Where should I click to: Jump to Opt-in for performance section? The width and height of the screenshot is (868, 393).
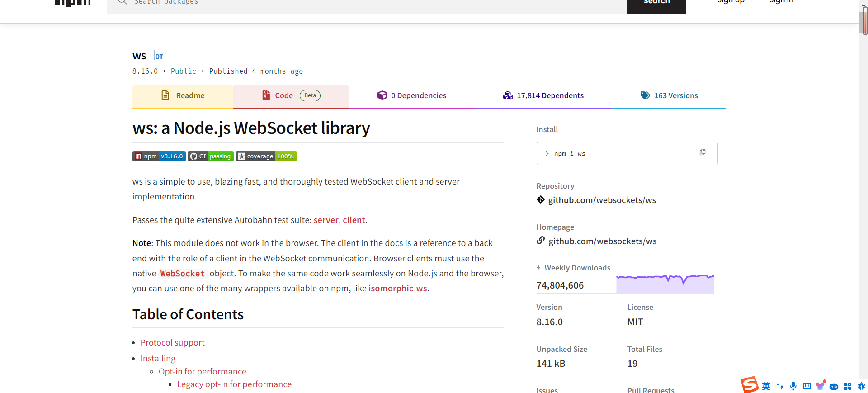tap(202, 372)
